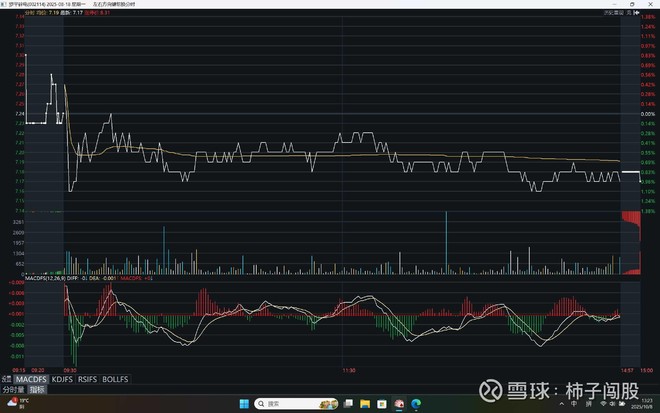Expand the system tray hidden icons chevron
The height and width of the screenshot is (413, 660).
click(x=562, y=404)
